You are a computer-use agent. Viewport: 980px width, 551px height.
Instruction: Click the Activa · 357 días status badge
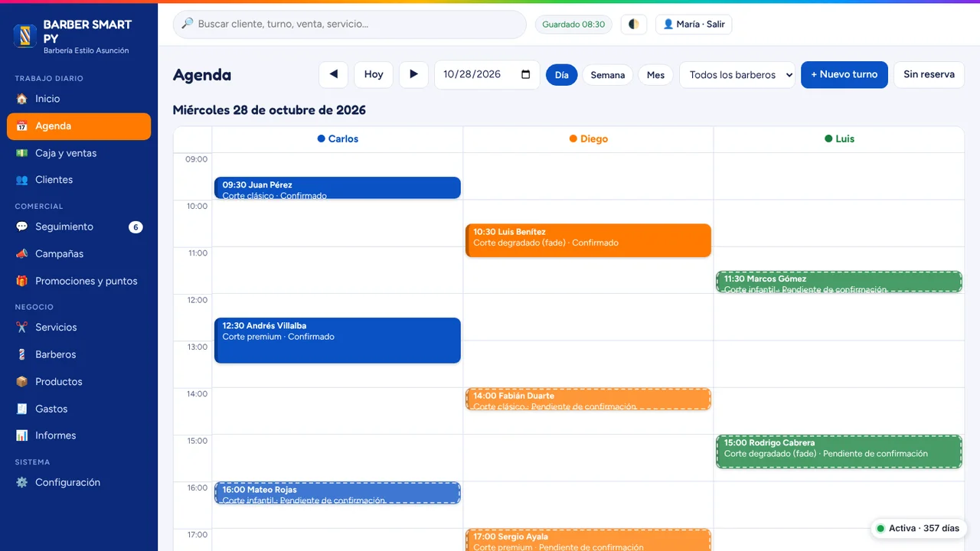tap(918, 529)
